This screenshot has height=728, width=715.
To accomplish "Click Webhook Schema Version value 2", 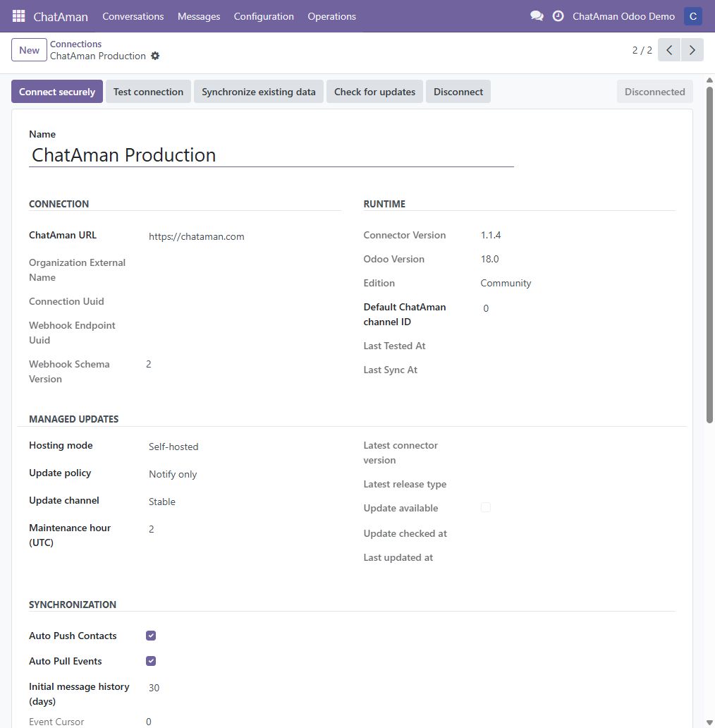I will tap(149, 364).
